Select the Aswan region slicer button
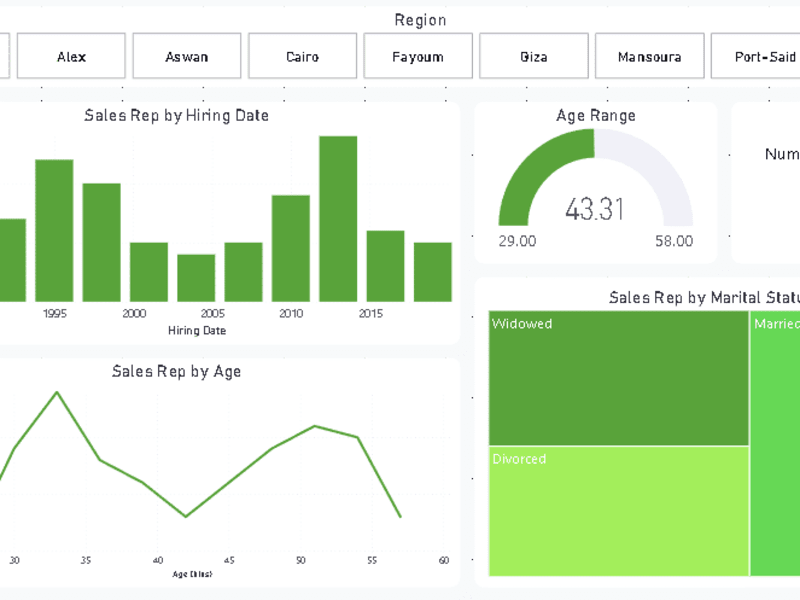 [x=187, y=56]
